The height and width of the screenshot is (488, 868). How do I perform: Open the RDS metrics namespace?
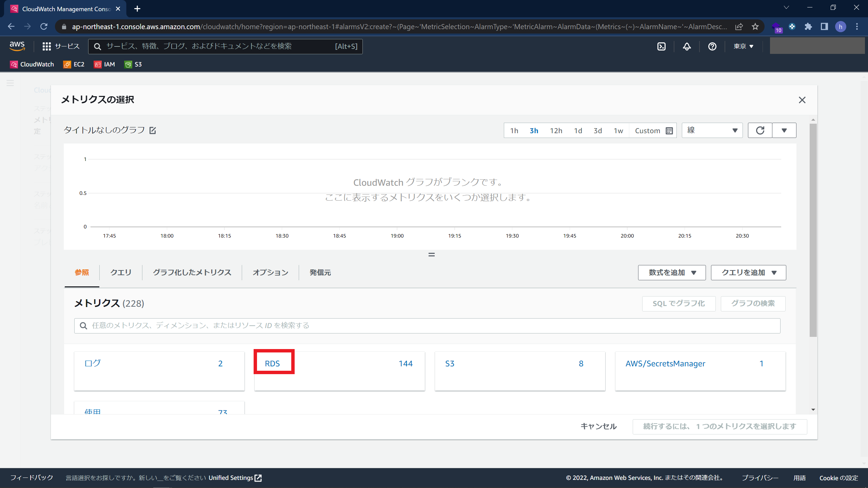click(272, 364)
